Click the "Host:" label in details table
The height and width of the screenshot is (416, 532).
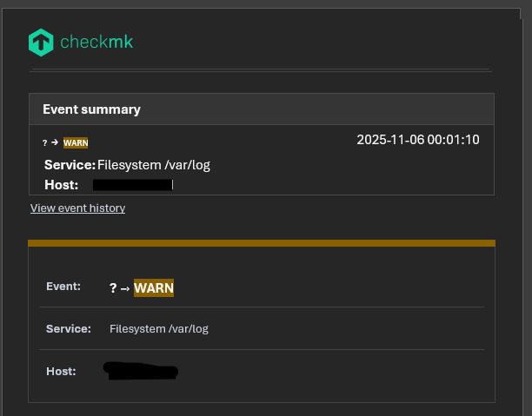pyautogui.click(x=61, y=371)
